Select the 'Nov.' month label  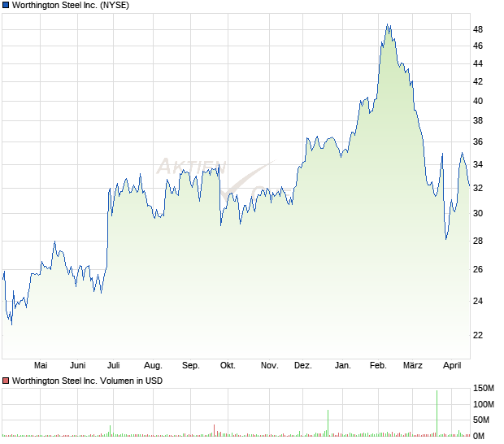(269, 366)
